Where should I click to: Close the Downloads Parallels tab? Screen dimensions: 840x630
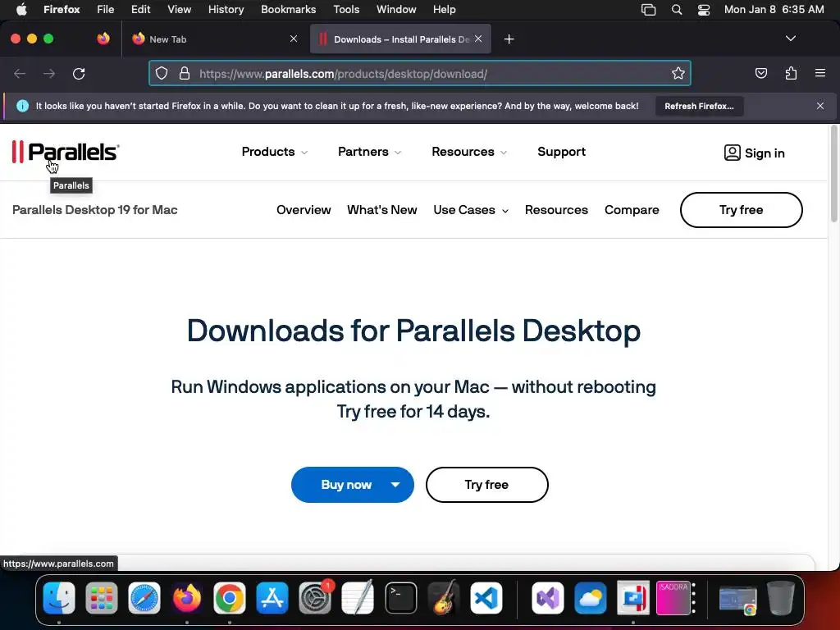(x=478, y=39)
